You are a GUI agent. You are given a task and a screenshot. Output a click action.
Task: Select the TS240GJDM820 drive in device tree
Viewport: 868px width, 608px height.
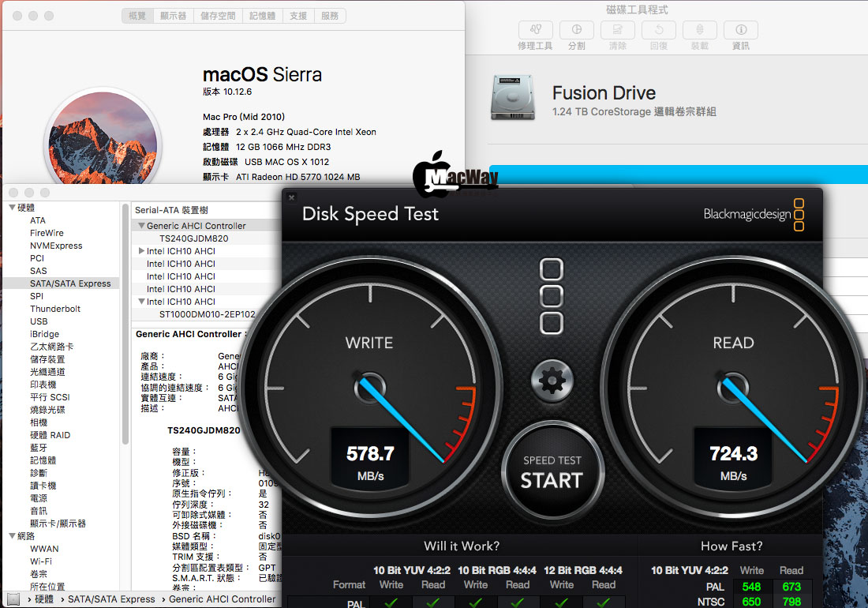coord(194,238)
